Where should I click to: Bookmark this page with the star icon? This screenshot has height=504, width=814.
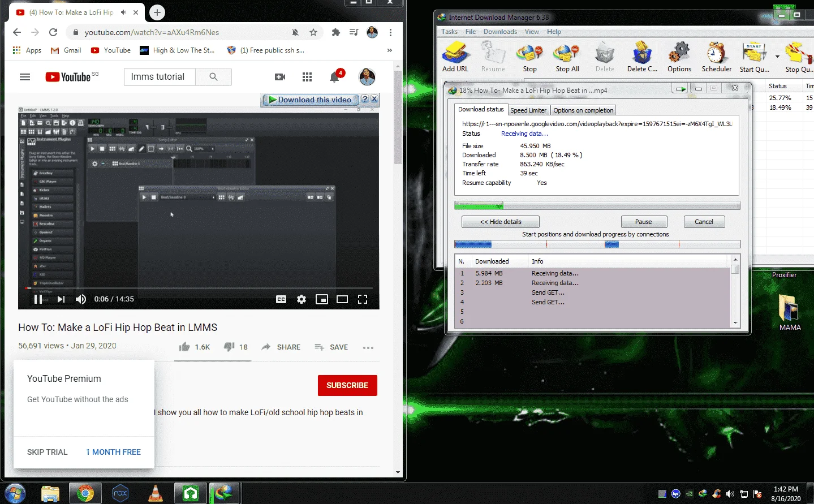point(313,32)
